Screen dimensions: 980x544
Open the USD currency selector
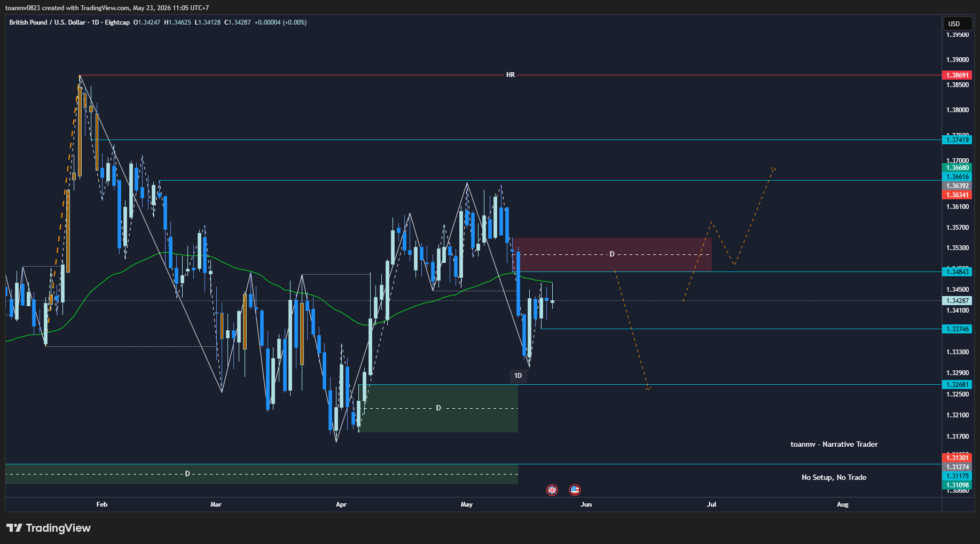pyautogui.click(x=957, y=24)
